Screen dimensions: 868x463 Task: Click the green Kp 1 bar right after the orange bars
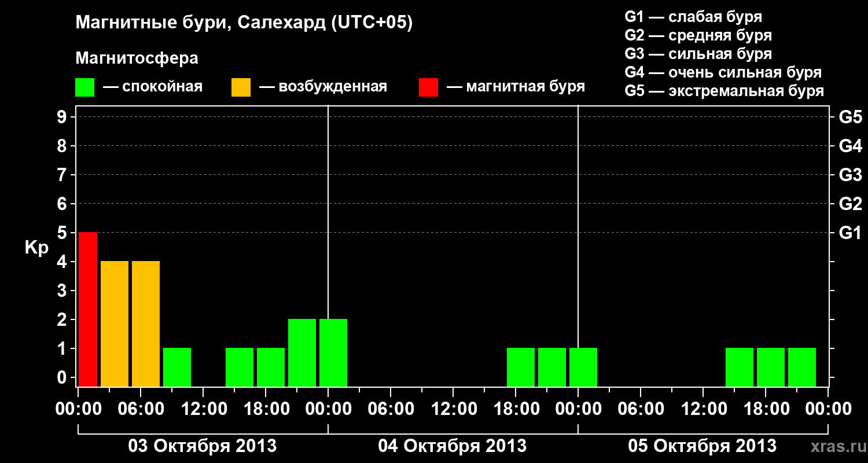177,367
